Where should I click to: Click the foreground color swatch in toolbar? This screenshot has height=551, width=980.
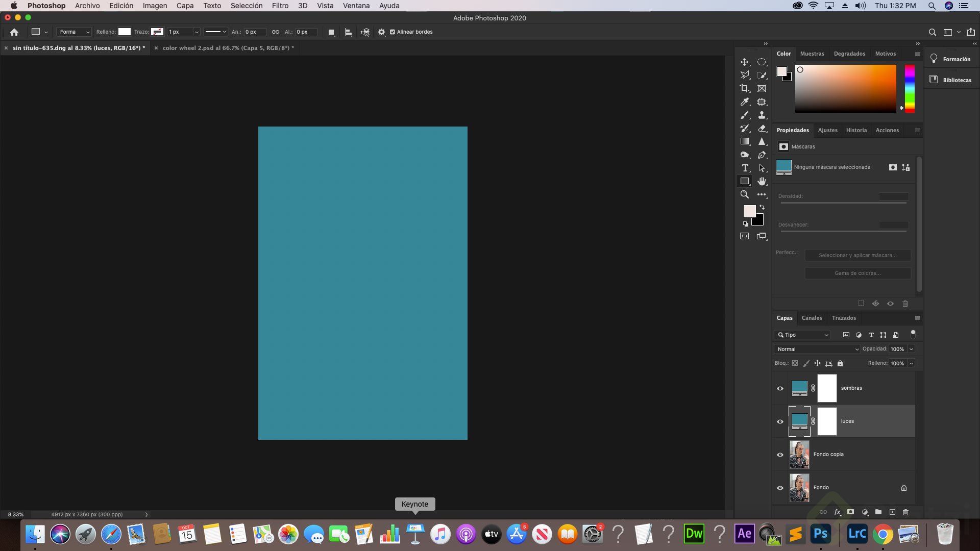pyautogui.click(x=749, y=211)
